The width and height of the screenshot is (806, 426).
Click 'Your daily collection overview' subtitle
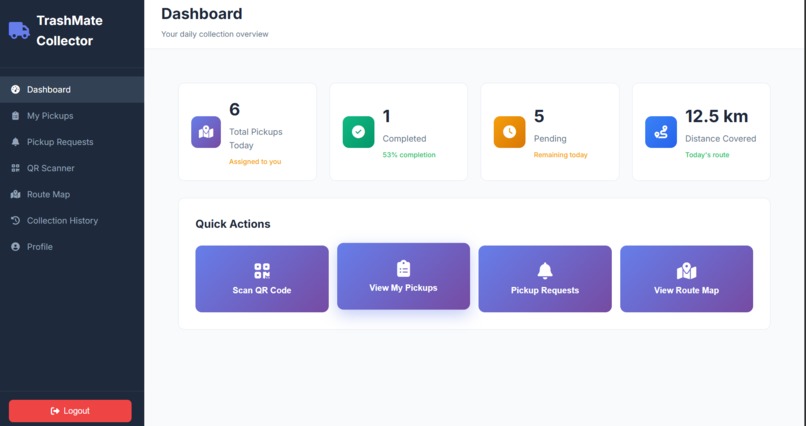click(x=215, y=34)
